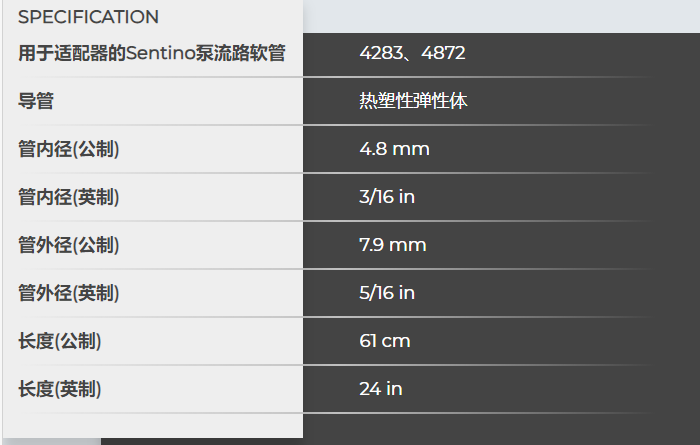Select the 管外径(公制) row label
The image size is (700, 445).
(69, 245)
